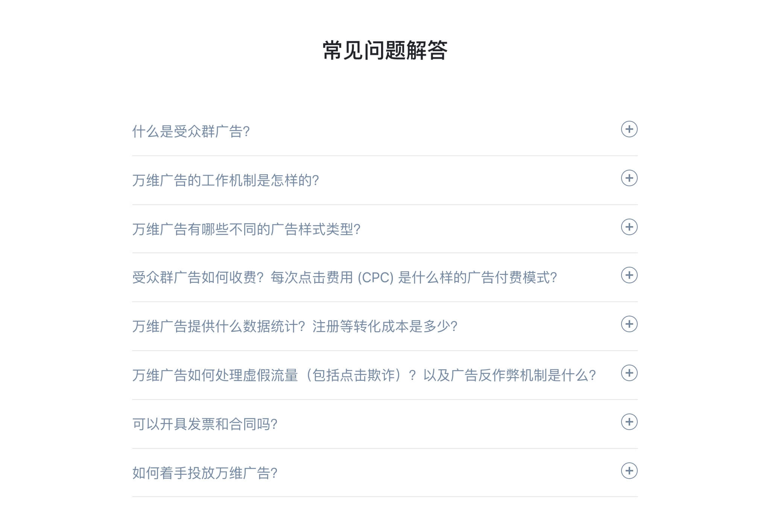Viewport: 778px width, 532px height.
Task: Expand 万维广告有哪些不同的广告样式类型?
Action: [x=246, y=229]
